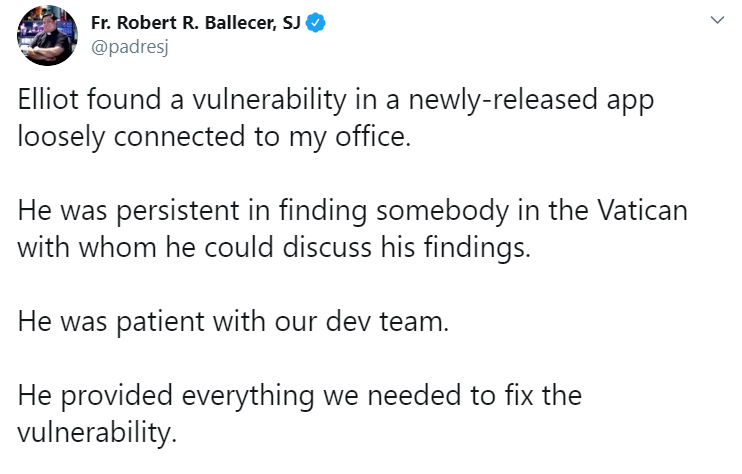The image size is (742, 474).
Task: Click the final word "vulnerability." at the tweet end
Action: click(x=97, y=433)
